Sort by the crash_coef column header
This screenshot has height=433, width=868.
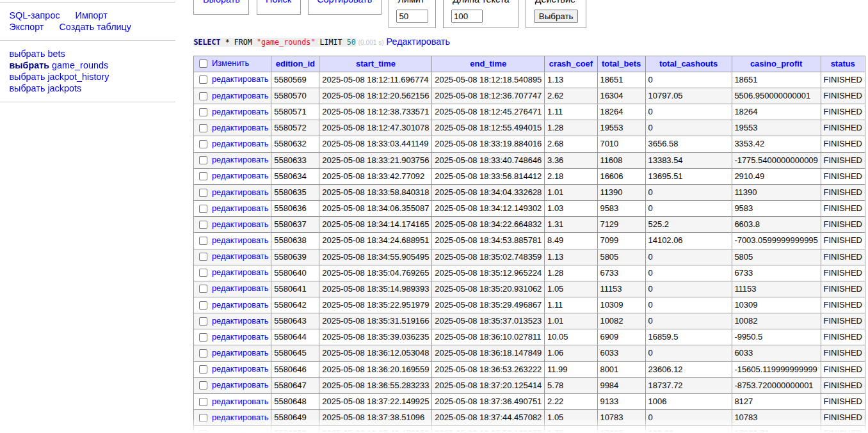[570, 64]
